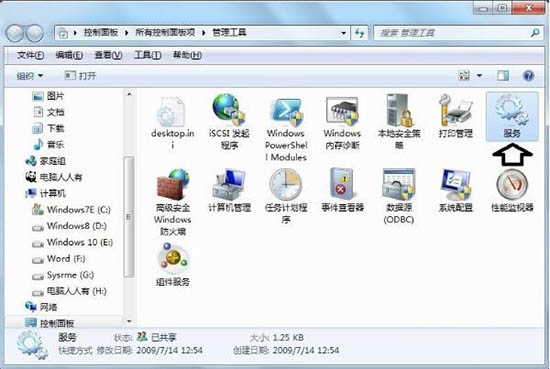The height and width of the screenshot is (369, 550).
Task: Select the iSCSI 发起程序 icon
Action: (229, 121)
